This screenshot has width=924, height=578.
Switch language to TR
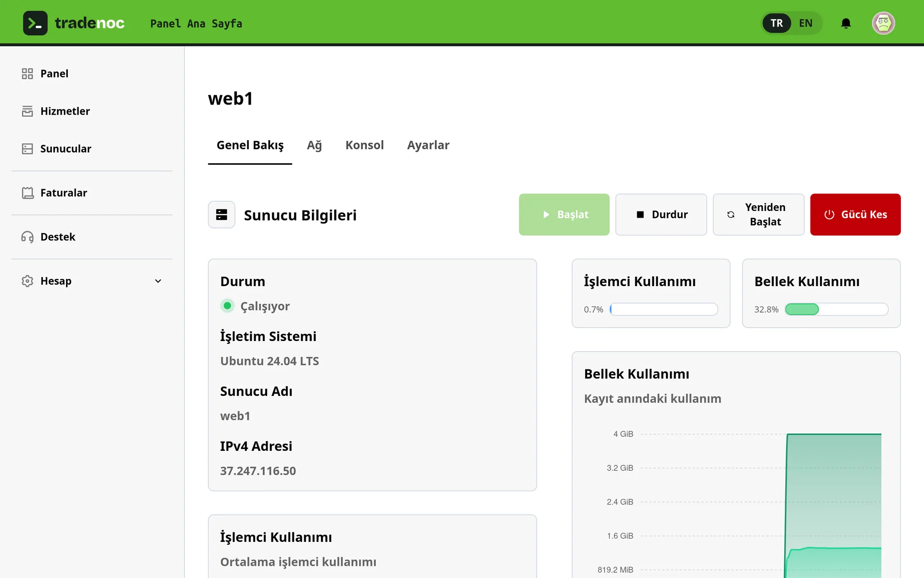point(776,23)
